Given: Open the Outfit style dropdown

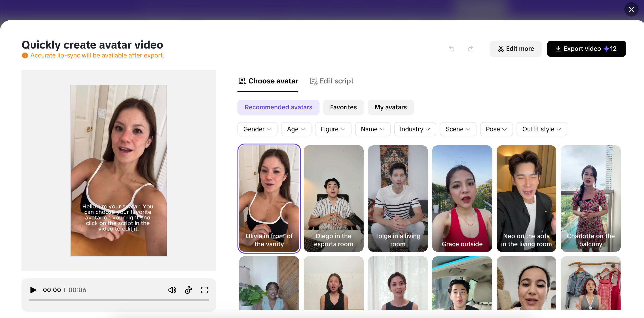Looking at the screenshot, I should (542, 129).
